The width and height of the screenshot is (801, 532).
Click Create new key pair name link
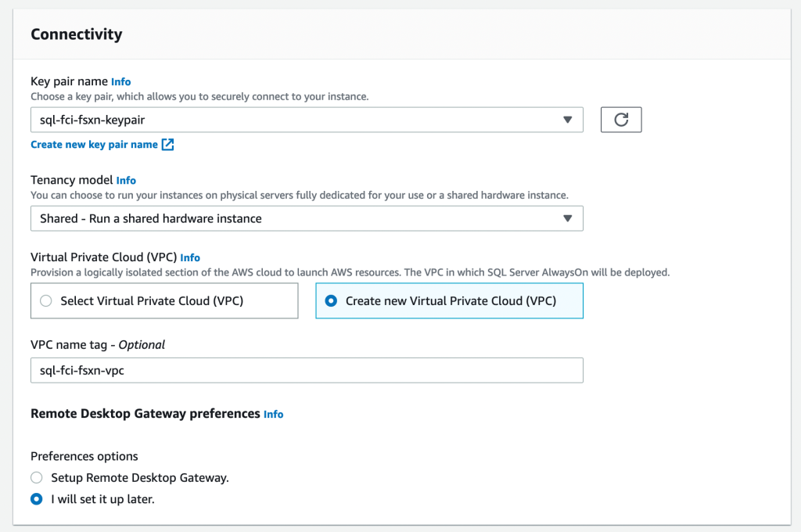coord(94,145)
